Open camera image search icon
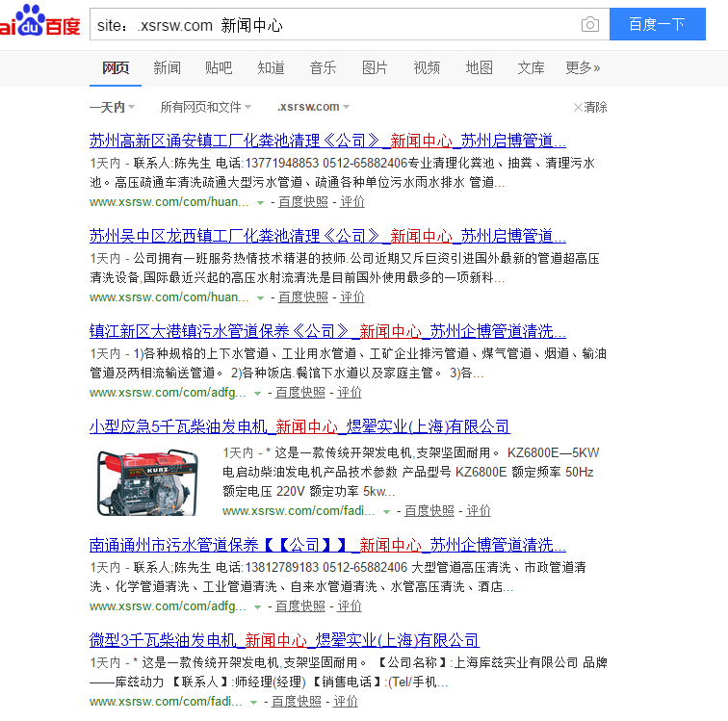Screen dimensions: 728x721 click(589, 24)
